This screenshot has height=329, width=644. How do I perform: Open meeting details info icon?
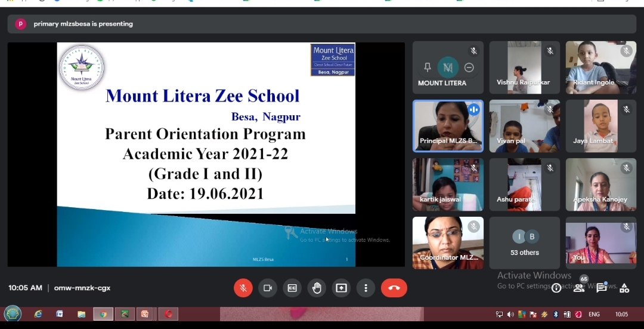click(x=556, y=288)
